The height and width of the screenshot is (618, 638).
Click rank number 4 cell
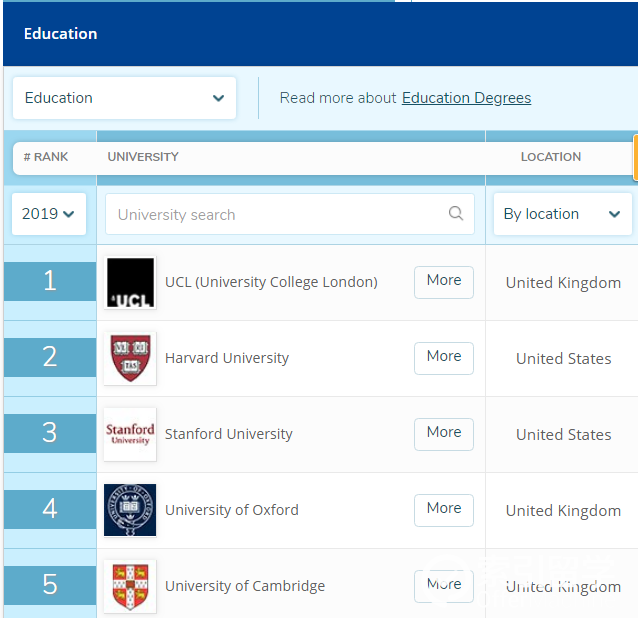tap(50, 509)
